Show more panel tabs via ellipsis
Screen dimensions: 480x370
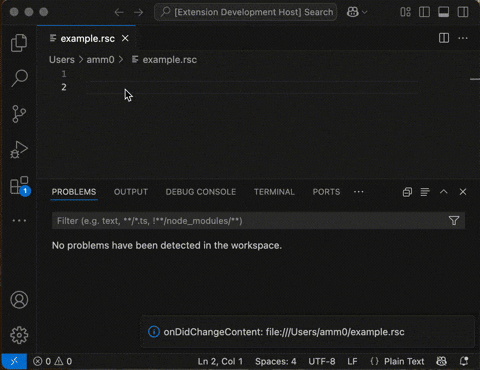coord(359,192)
